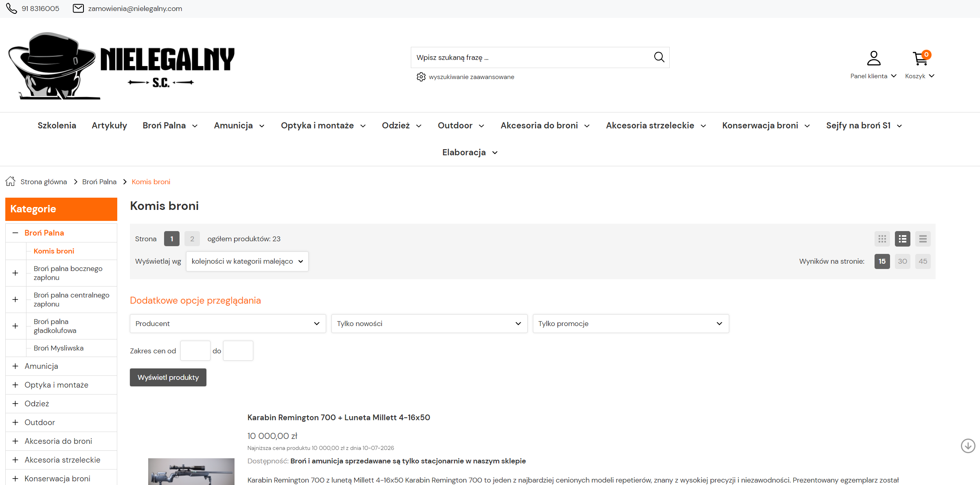
Task: Open Akcesoria strzeleckie top menu
Action: coord(656,126)
